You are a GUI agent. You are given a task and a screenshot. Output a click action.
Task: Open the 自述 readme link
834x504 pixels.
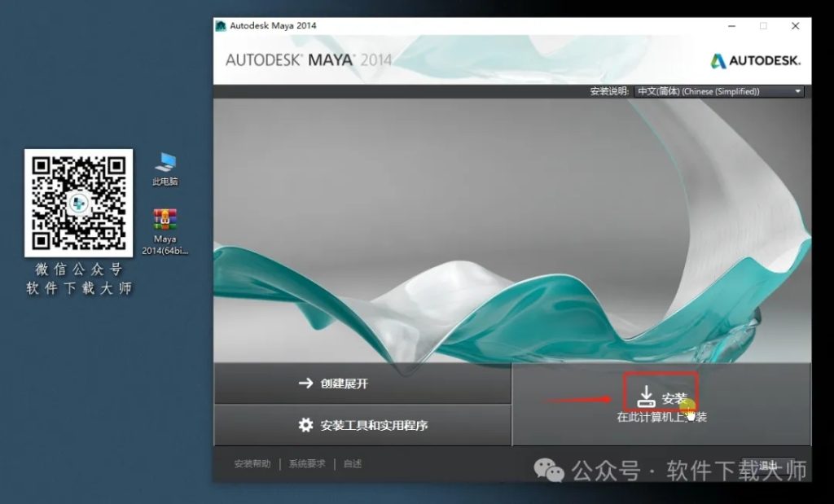[x=352, y=464]
